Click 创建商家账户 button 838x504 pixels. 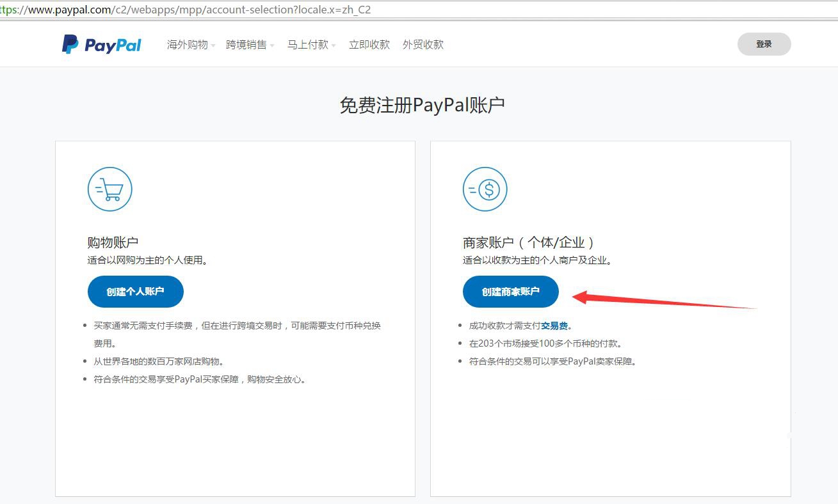pos(511,292)
